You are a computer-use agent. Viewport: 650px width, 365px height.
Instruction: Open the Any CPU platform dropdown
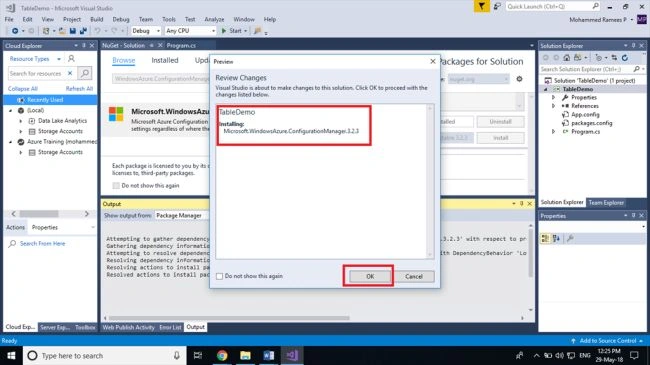point(190,31)
